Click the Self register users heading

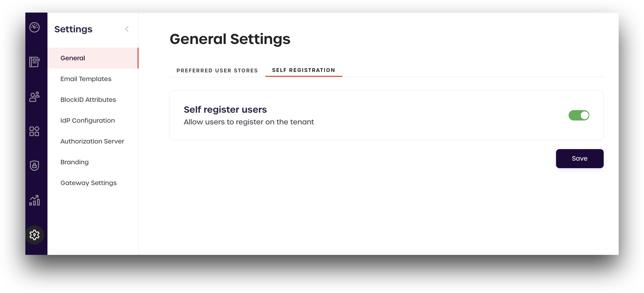tap(225, 109)
